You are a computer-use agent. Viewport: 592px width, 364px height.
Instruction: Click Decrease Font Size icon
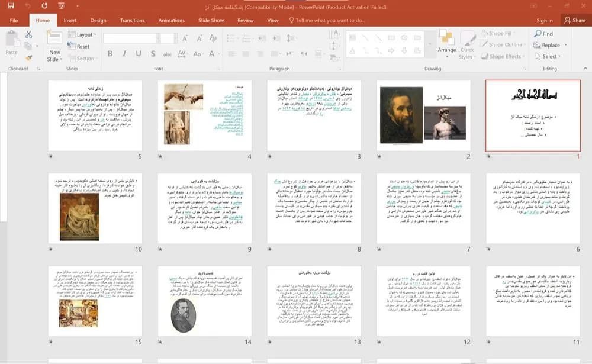click(x=199, y=38)
